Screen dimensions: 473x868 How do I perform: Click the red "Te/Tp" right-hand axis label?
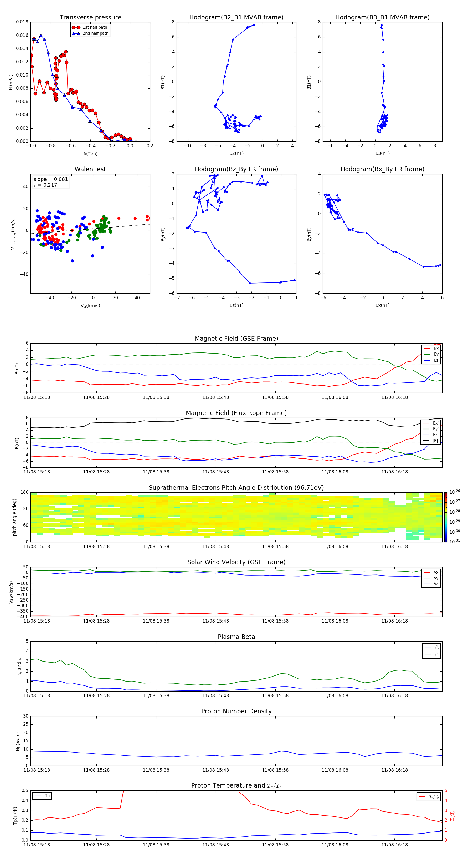point(453,815)
